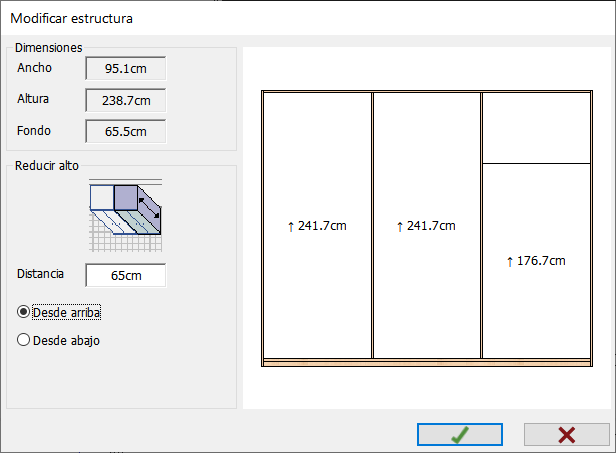Select the right module labeled 176.7cm
Viewport: 616px width, 453px height.
[x=536, y=261]
